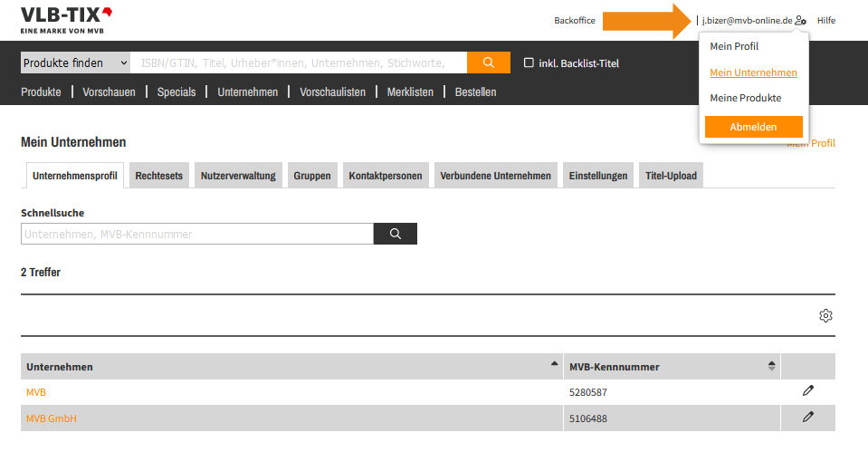Click the MVB-Kennnummer value 5280587

[x=588, y=392]
